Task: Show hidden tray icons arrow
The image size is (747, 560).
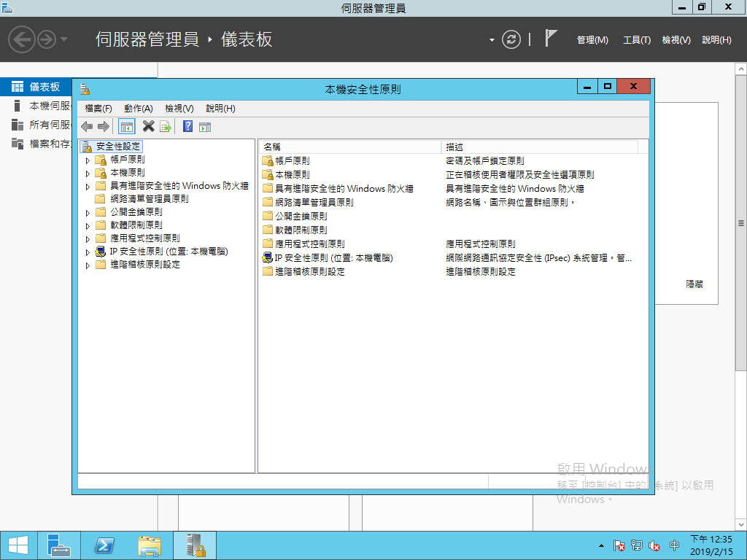Action: tap(601, 545)
